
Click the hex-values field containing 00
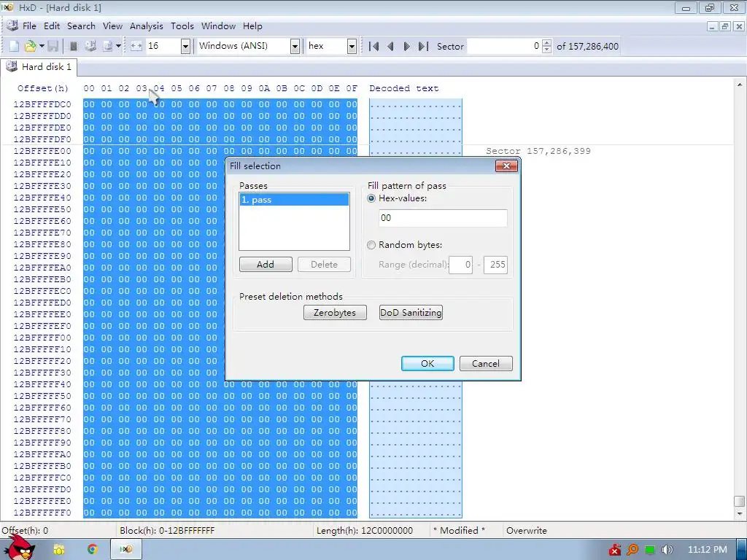pos(443,218)
